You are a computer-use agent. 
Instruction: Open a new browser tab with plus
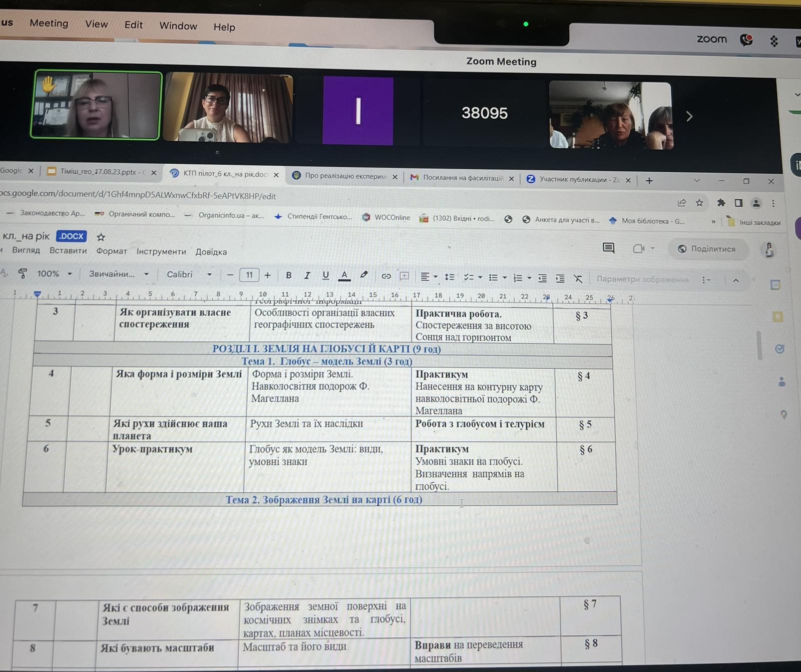tap(649, 181)
